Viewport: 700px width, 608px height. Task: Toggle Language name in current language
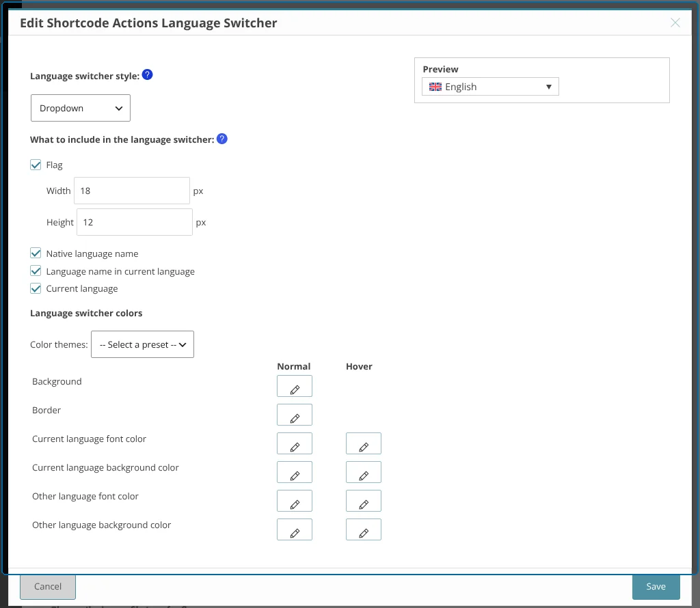[x=36, y=271]
